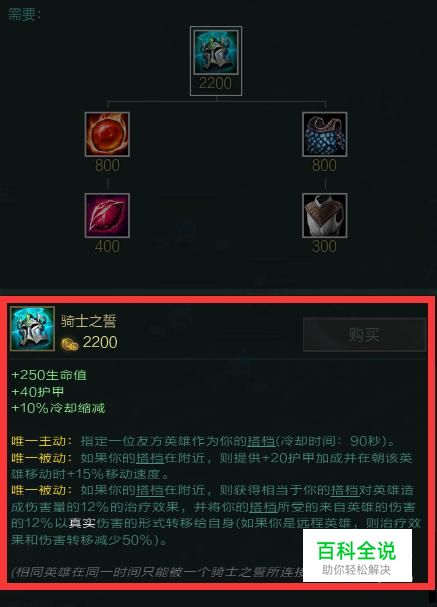The width and height of the screenshot is (437, 607).
Task: Click the +250生命值 stat line
Action: point(49,375)
